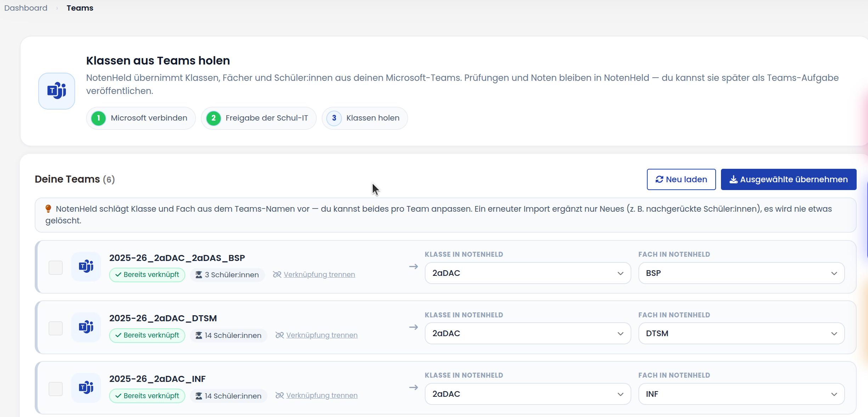Click the arrow icon in the DTSM row
This screenshot has height=417, width=868.
coord(413,327)
